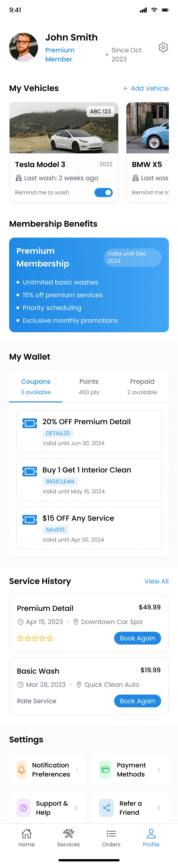Tap John Smith's profile photo
Screen dimensions: 178x868
[x=24, y=48]
